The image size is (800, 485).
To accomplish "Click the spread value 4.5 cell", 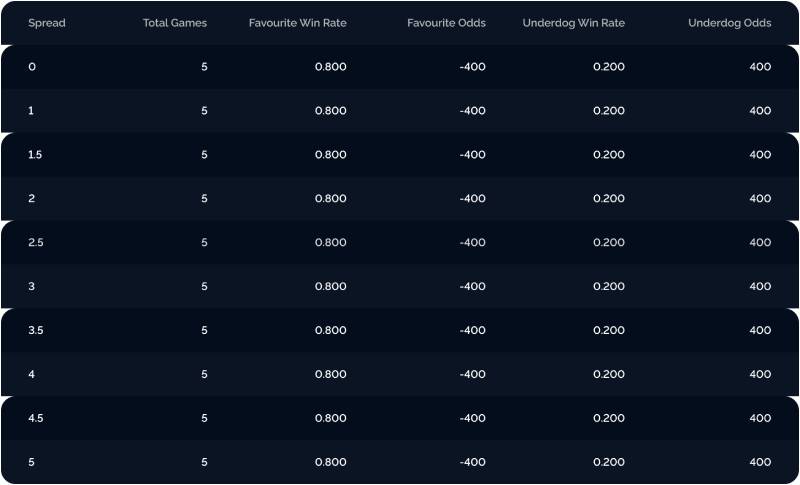I will click(36, 418).
